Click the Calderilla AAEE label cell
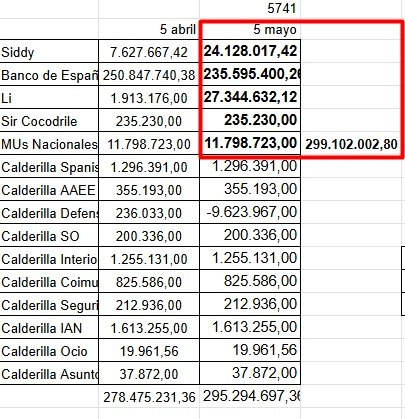The height and width of the screenshot is (419, 405). pyautogui.click(x=49, y=189)
